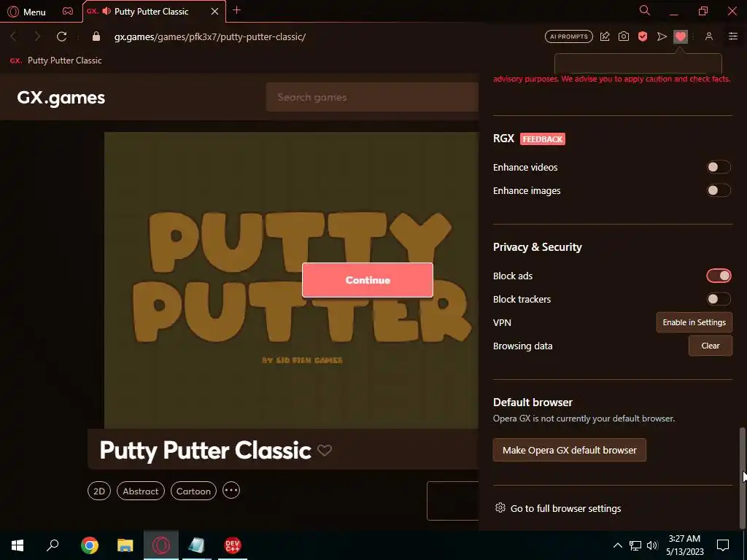Viewport: 747px width, 560px height.
Task: Toggle Enhance images switch
Action: (x=719, y=190)
